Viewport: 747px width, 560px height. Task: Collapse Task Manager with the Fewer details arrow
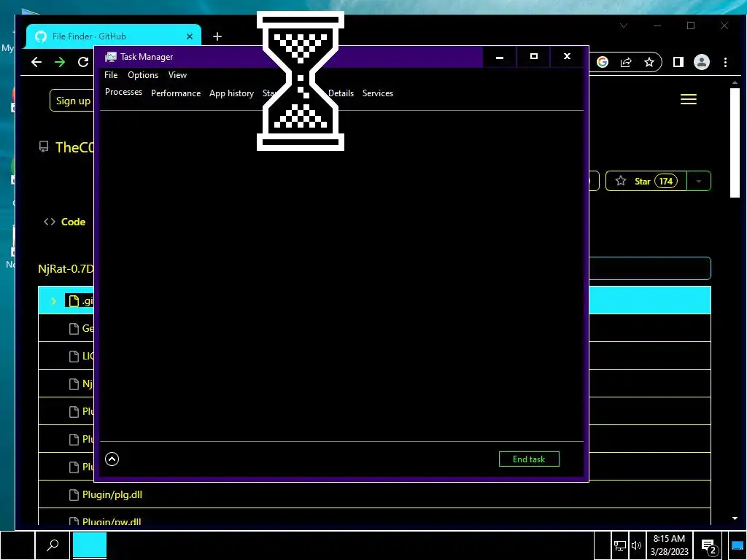(x=112, y=459)
